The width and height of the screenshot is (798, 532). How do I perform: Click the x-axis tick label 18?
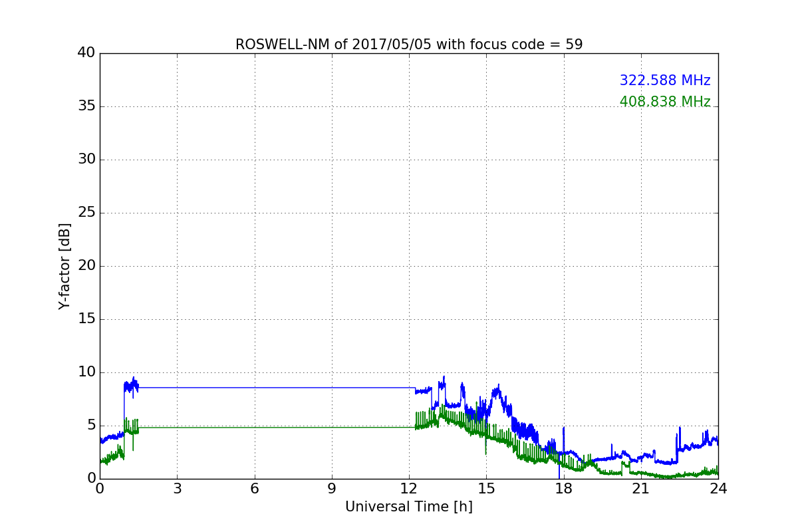(563, 489)
